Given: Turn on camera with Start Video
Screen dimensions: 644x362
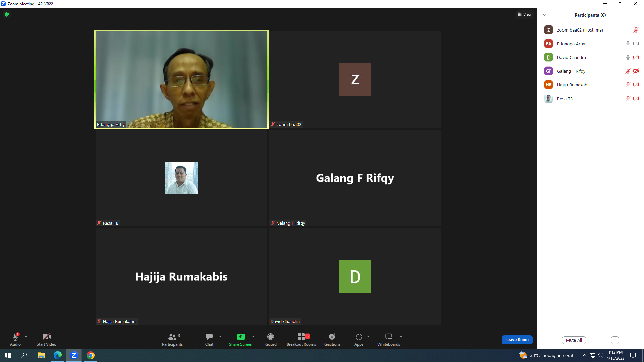Looking at the screenshot, I should pyautogui.click(x=46, y=339).
